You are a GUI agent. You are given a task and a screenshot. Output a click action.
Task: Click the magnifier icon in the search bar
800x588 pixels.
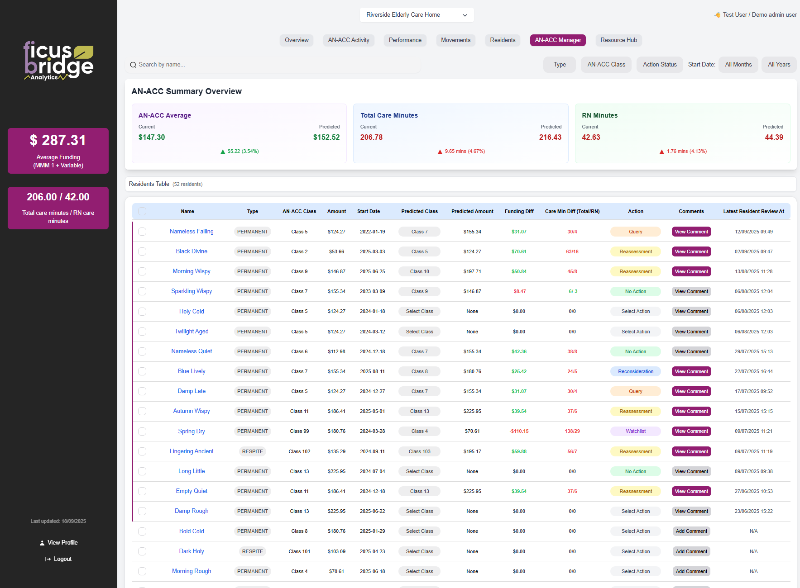coord(131,64)
